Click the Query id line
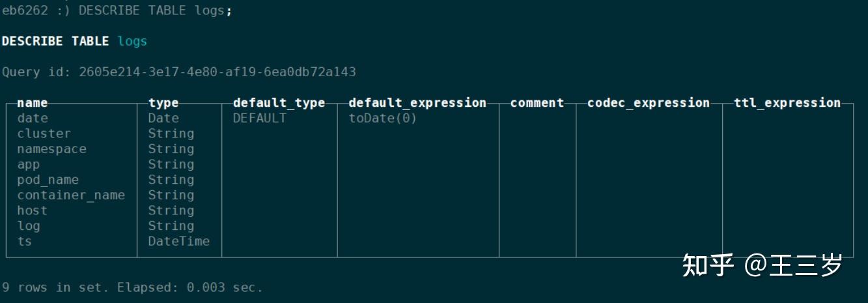The width and height of the screenshot is (868, 303). [x=179, y=72]
